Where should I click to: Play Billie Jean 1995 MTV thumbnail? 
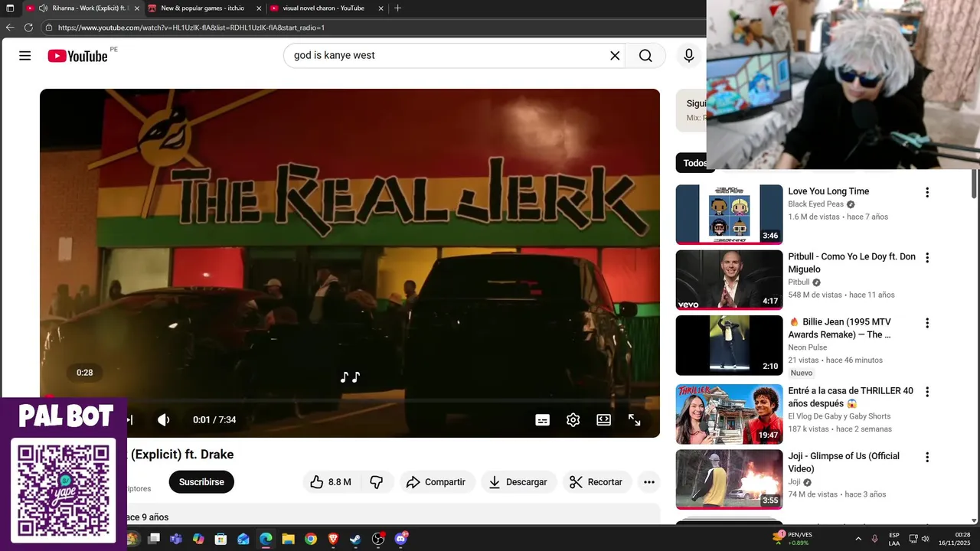(729, 345)
